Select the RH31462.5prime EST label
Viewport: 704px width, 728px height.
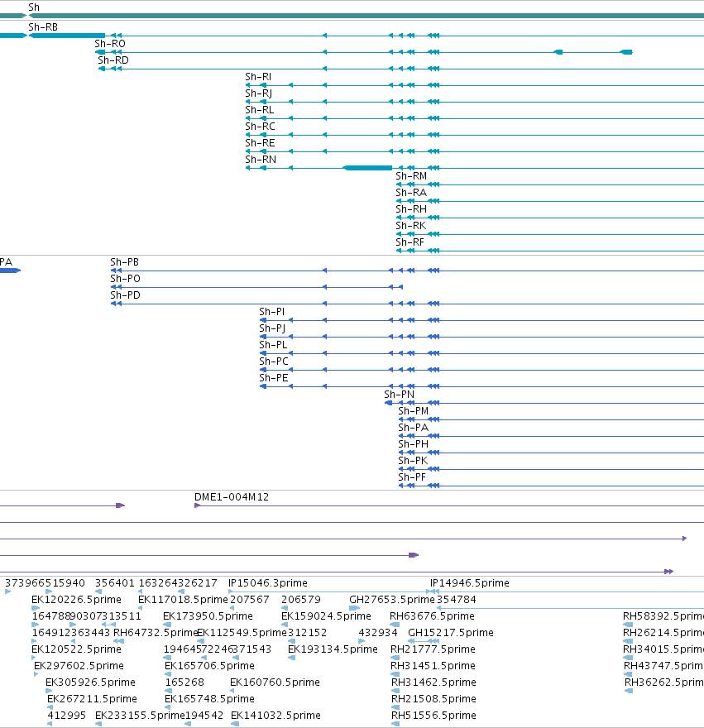pyautogui.click(x=433, y=682)
